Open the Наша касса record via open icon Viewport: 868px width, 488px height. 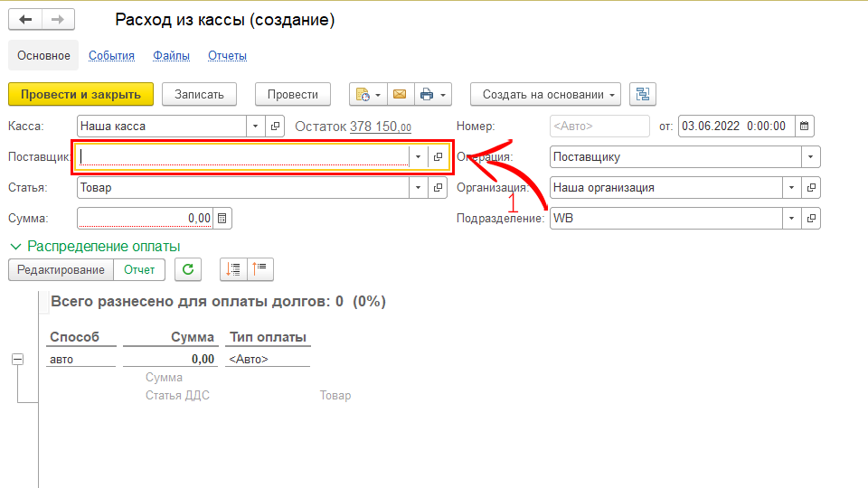pos(276,127)
